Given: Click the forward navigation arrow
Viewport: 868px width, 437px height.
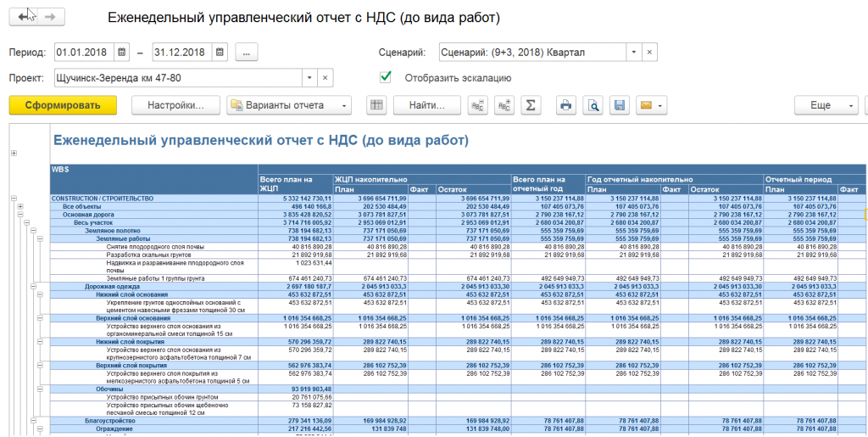Looking at the screenshot, I should tap(51, 17).
